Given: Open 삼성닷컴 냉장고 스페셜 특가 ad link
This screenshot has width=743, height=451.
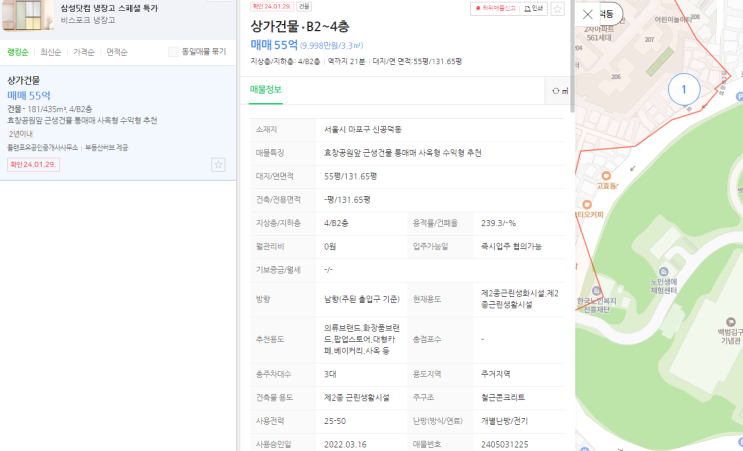Looking at the screenshot, I should pyautogui.click(x=109, y=8).
